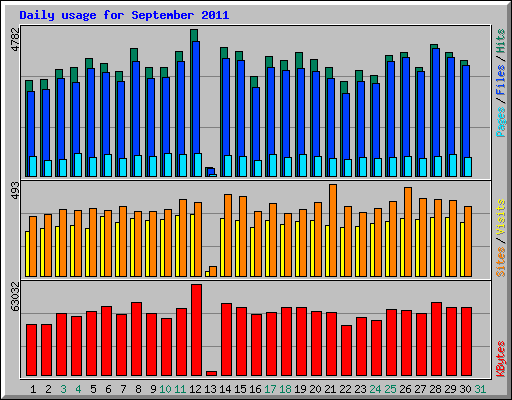Click green weekend day 11 label
Image resolution: width=512 pixels, height=400 pixels.
click(180, 389)
